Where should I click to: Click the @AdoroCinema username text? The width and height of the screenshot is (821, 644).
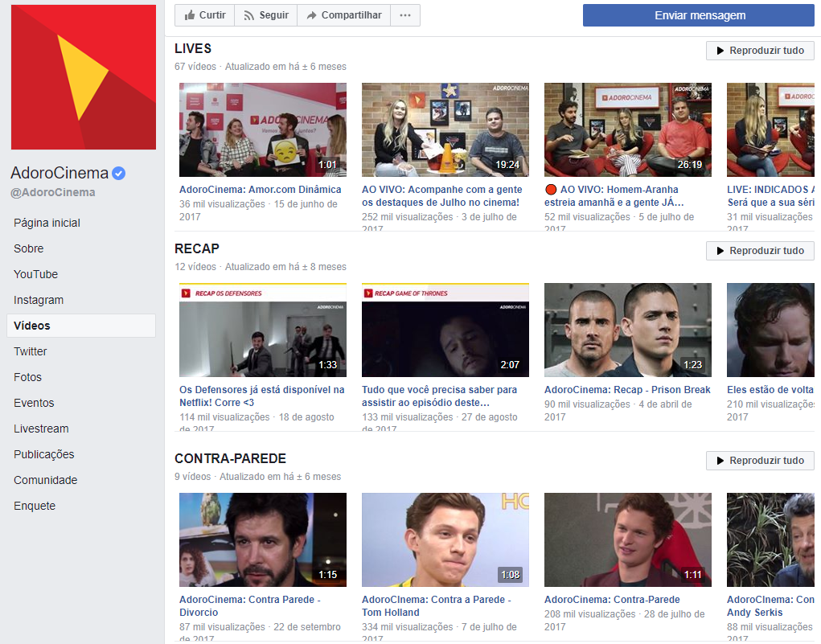(53, 192)
